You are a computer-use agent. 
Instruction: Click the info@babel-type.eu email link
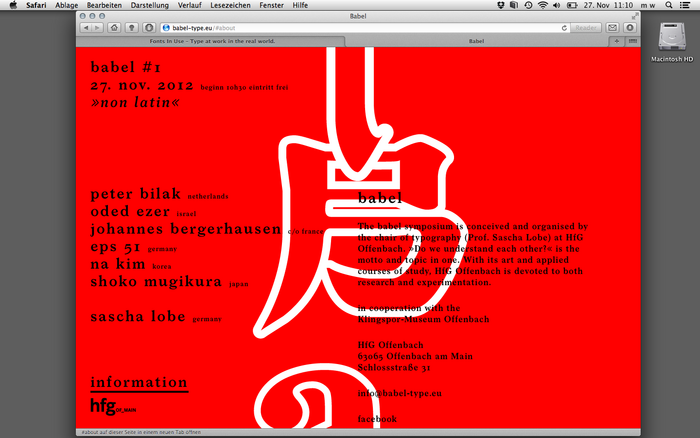coord(400,393)
